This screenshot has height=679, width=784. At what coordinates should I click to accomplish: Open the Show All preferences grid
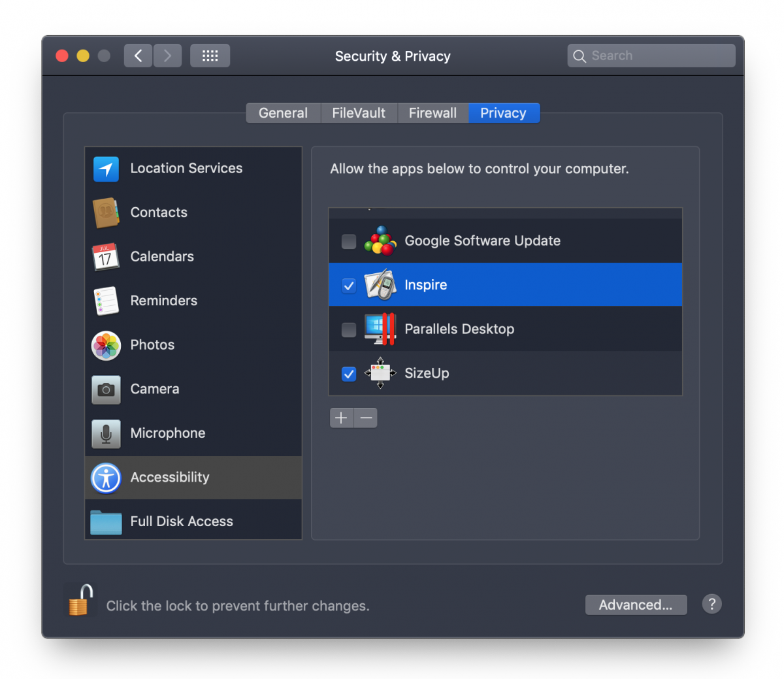coord(210,56)
